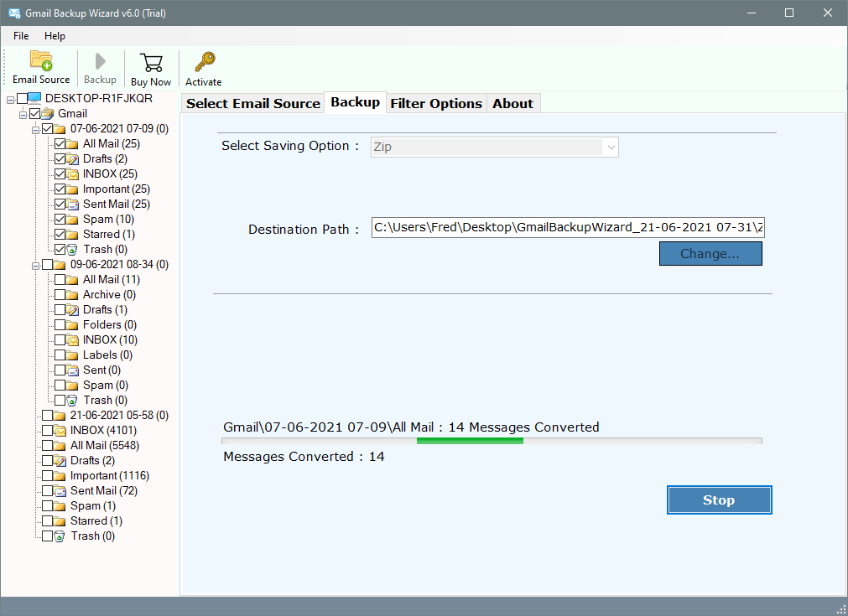848x616 pixels.
Task: Open the Help menu
Action: (55, 36)
